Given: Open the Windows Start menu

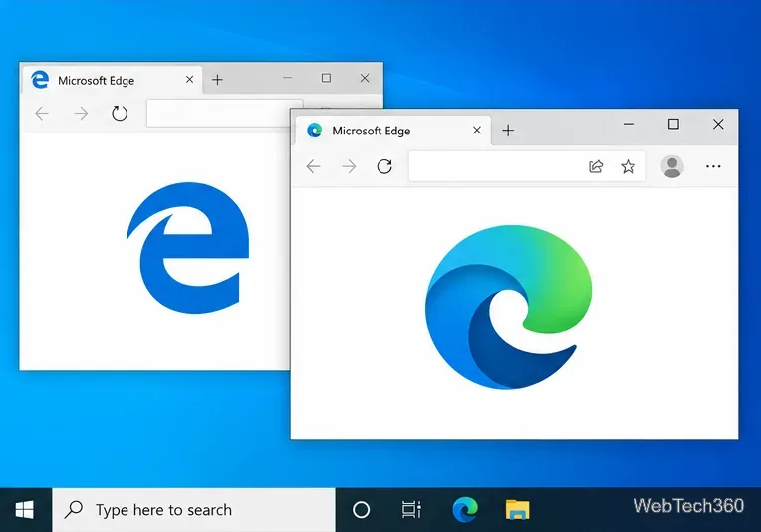Looking at the screenshot, I should point(25,510).
